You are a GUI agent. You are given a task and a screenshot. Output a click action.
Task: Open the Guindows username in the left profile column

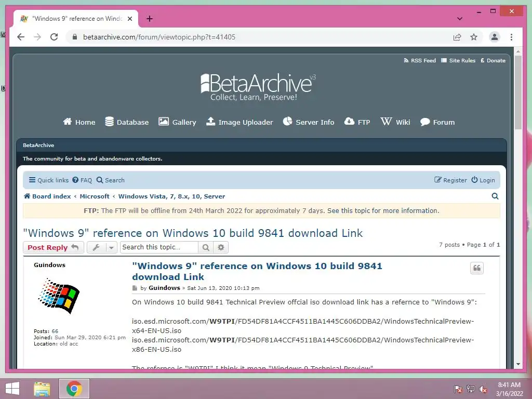(49, 265)
